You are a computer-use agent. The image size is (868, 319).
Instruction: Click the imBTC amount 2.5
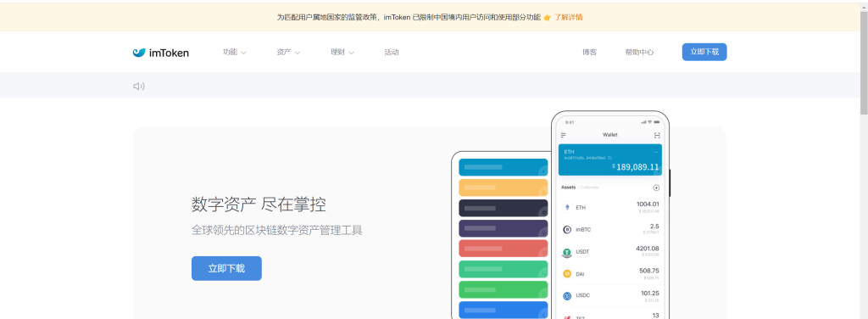(x=654, y=226)
